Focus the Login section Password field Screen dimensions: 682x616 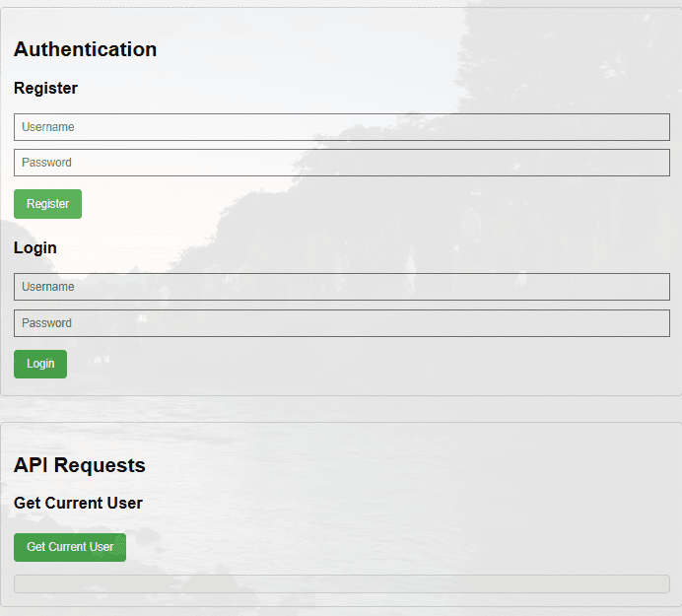pyautogui.click(x=341, y=323)
